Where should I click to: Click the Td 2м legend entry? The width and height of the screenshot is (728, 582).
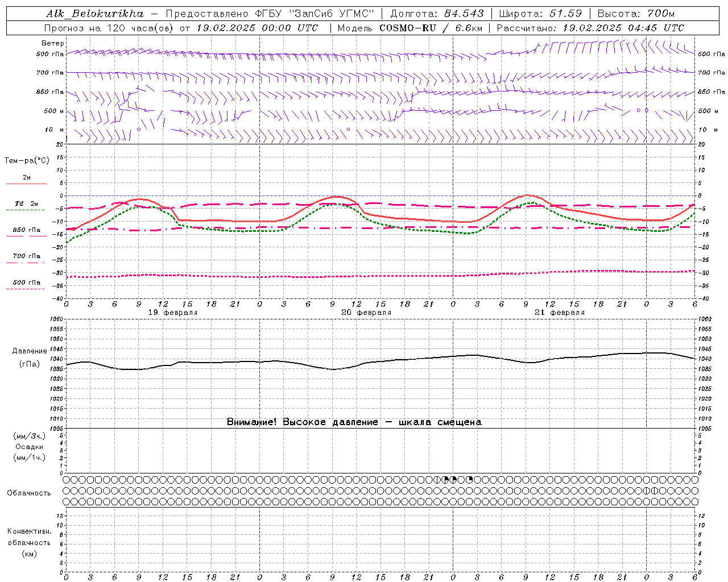pyautogui.click(x=27, y=203)
